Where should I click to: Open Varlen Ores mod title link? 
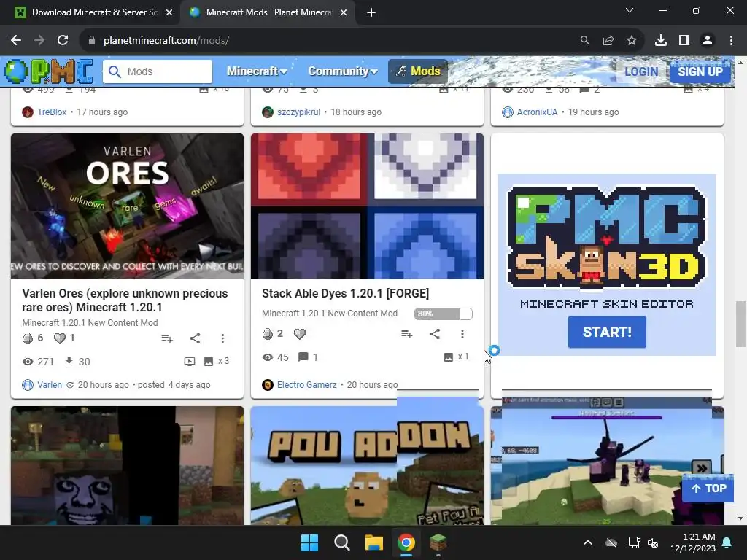tap(125, 300)
